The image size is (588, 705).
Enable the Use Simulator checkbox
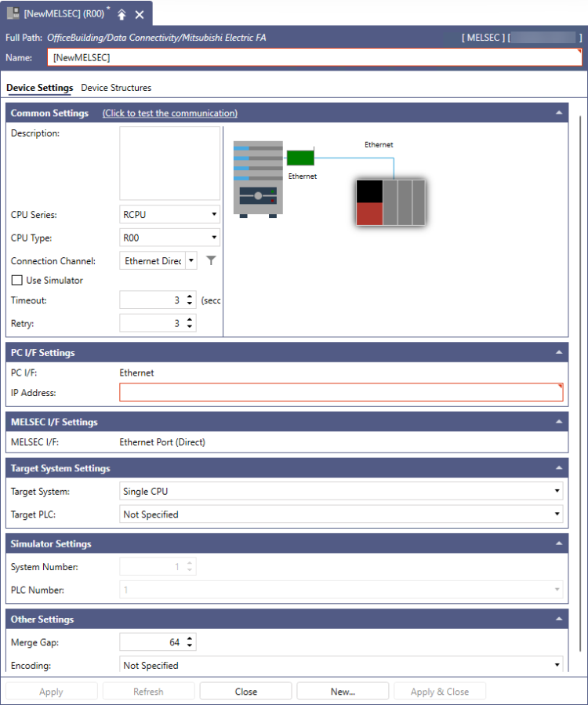(x=16, y=281)
